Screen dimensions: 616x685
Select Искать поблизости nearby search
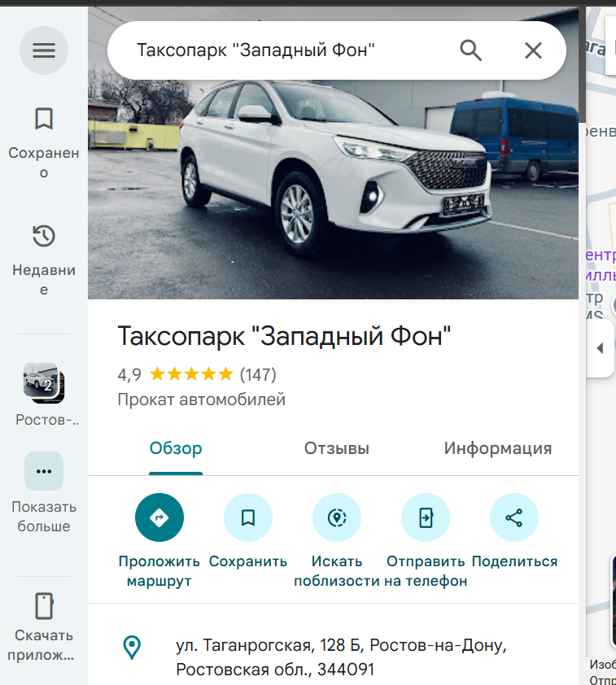(337, 517)
